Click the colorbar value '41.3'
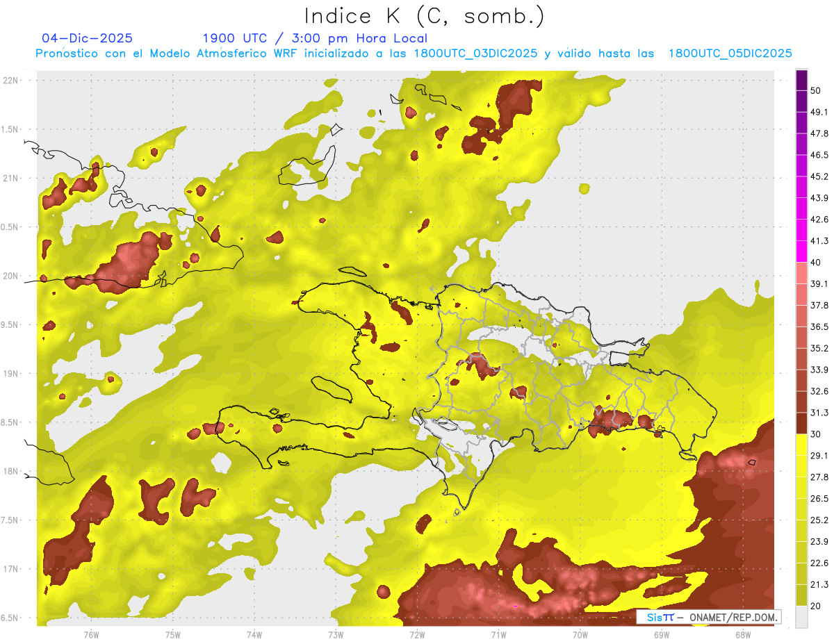This screenshot has height=644, width=834. click(819, 241)
